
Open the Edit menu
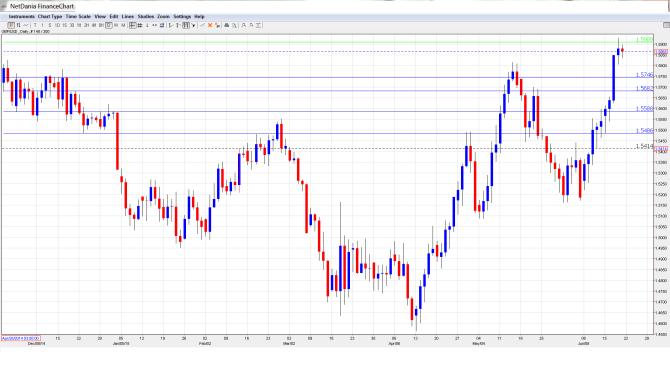114,17
